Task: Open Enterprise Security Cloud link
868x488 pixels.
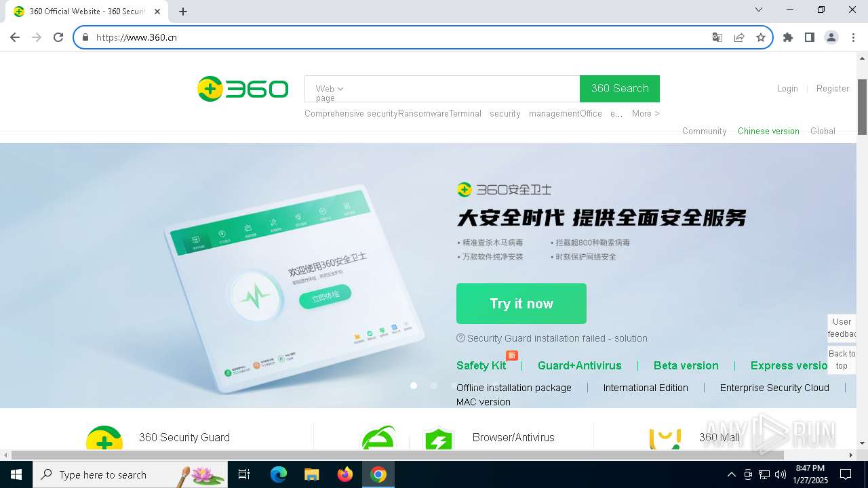Action: [774, 388]
